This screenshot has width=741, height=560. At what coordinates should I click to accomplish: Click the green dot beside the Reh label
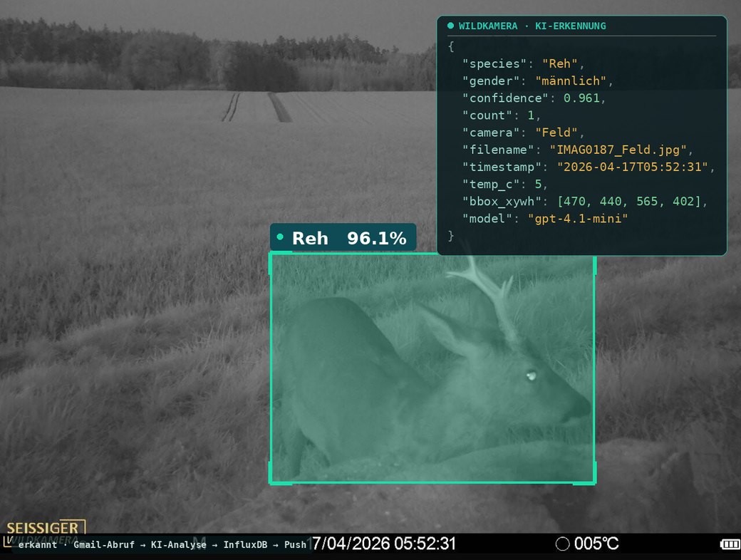pyautogui.click(x=280, y=237)
